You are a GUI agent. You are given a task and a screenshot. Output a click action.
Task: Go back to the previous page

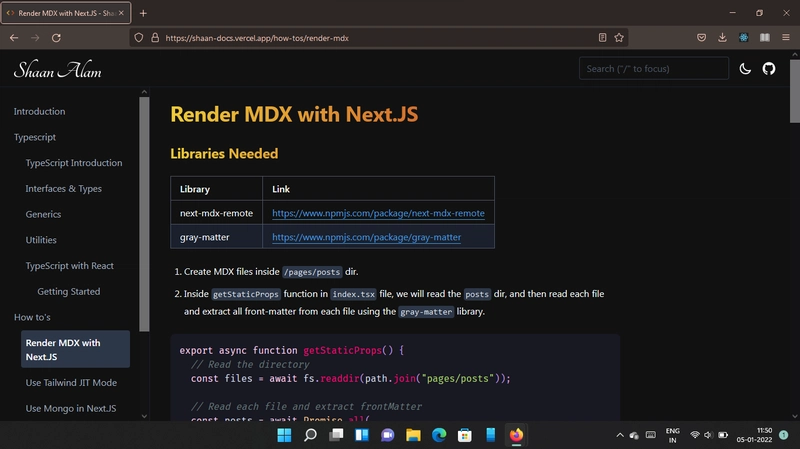(x=14, y=38)
